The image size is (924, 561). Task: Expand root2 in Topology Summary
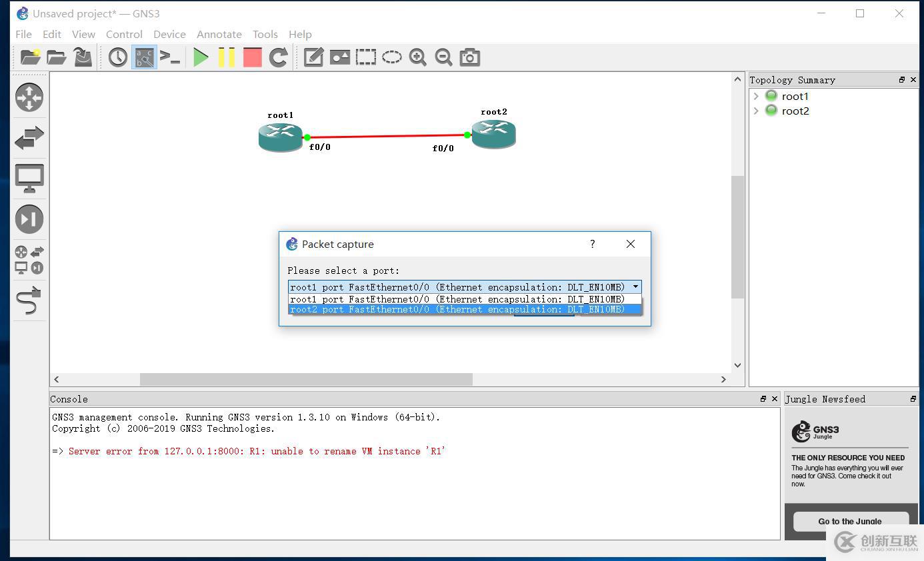pyautogui.click(x=756, y=111)
